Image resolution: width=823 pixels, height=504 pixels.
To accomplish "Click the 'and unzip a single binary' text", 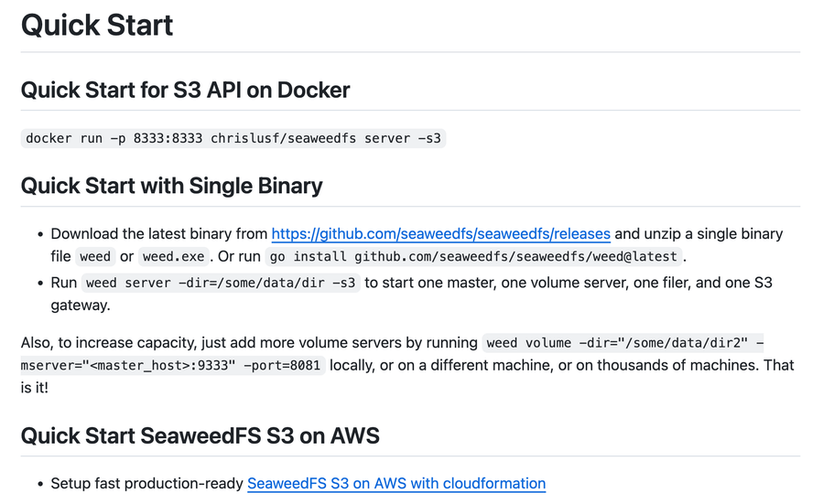I will [x=698, y=234].
